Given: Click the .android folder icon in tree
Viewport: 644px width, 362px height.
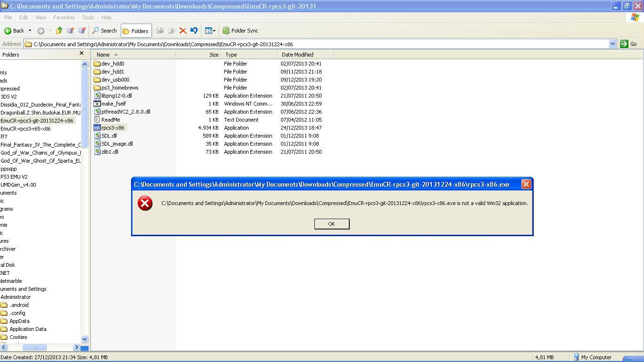Looking at the screenshot, I should click(x=4, y=305).
